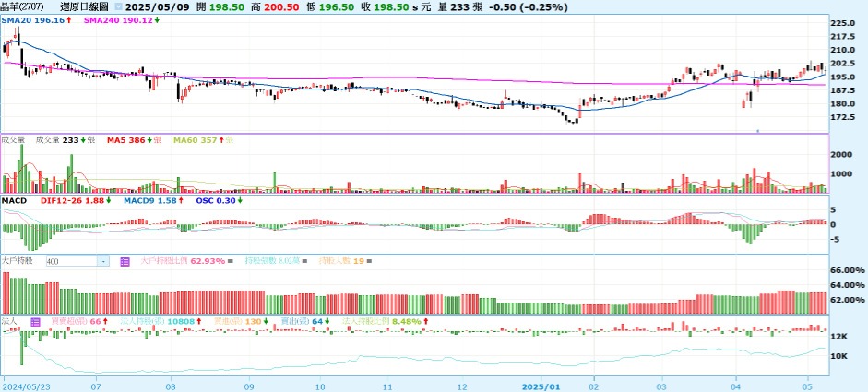Screen dimensions: 868x392
Task: Click the SMA240 190.12 indicator label
Action: coord(118,20)
